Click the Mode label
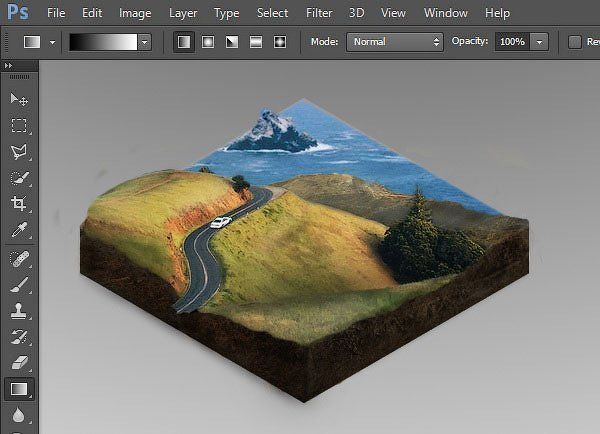 [324, 41]
